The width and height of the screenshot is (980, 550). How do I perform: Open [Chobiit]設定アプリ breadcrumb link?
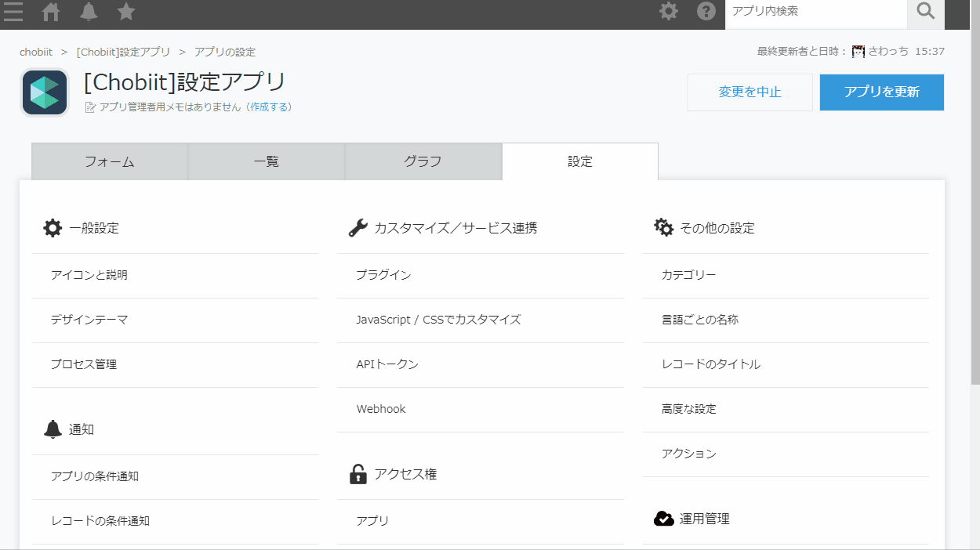point(123,52)
